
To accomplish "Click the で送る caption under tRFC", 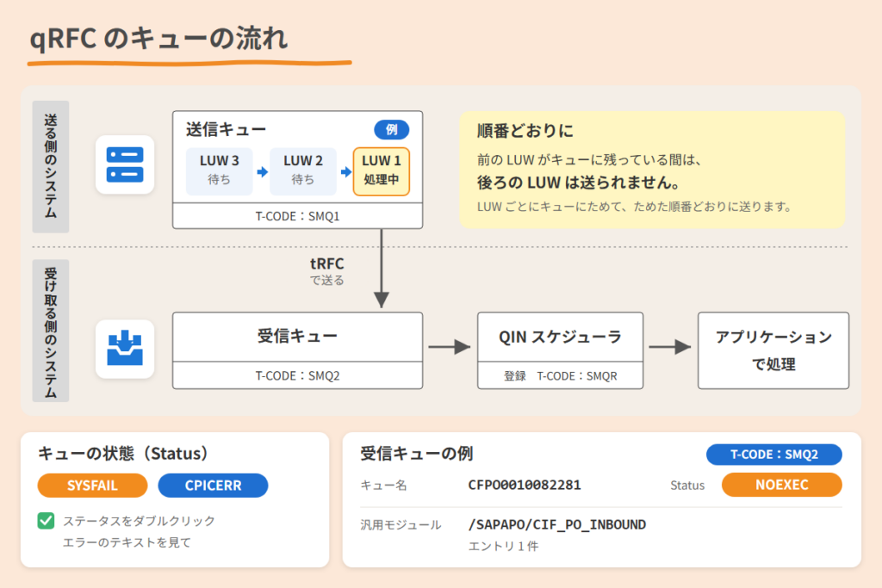I will point(326,281).
